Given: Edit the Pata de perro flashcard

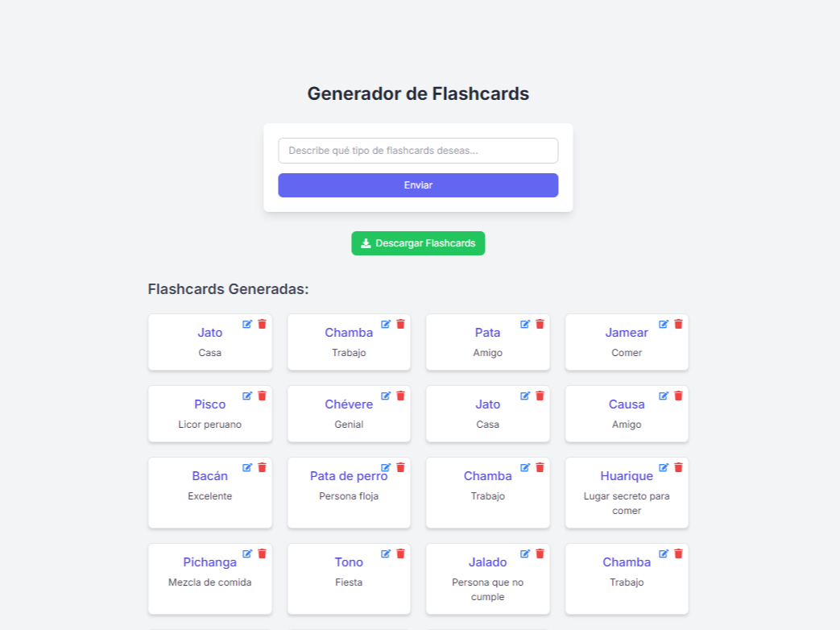Looking at the screenshot, I should point(386,467).
